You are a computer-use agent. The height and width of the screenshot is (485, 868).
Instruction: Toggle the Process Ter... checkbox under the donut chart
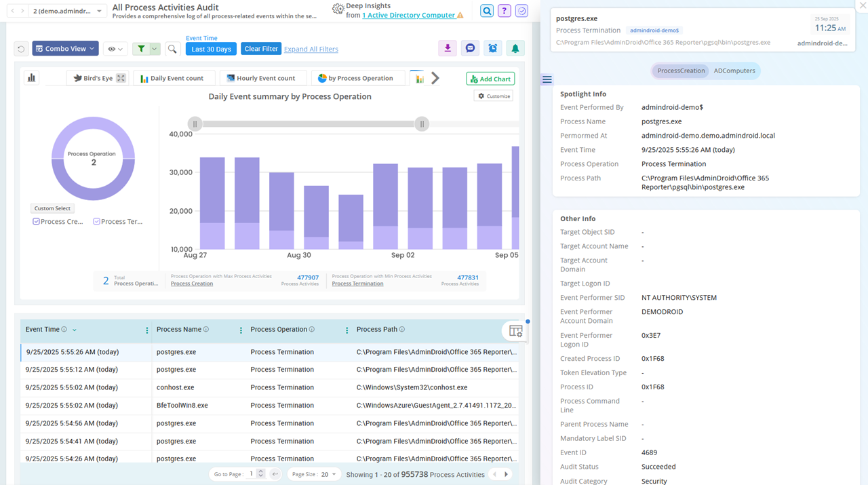click(95, 221)
